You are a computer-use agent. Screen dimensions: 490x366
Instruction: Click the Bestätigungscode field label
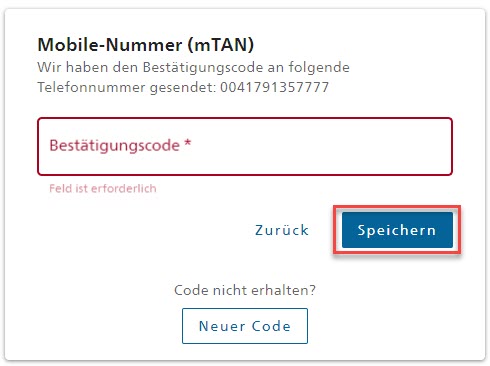point(114,146)
